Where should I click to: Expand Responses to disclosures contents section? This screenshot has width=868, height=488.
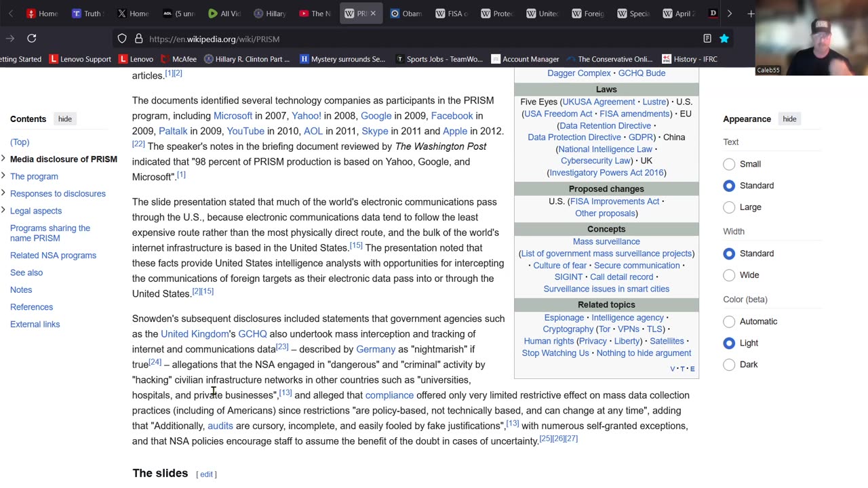point(3,193)
